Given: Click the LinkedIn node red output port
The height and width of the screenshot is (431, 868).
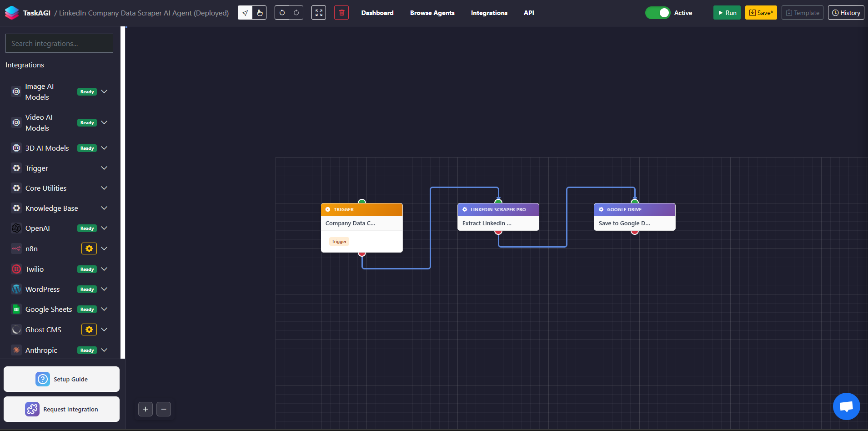Looking at the screenshot, I should [x=498, y=232].
